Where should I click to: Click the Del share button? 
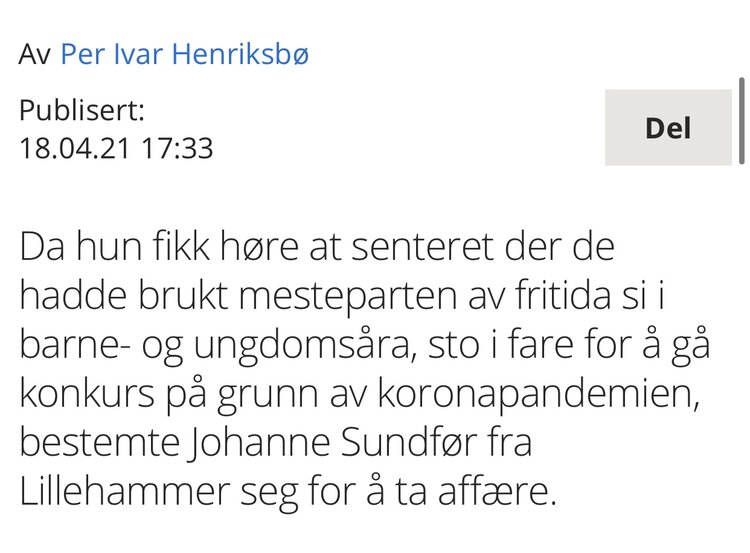pyautogui.click(x=668, y=127)
